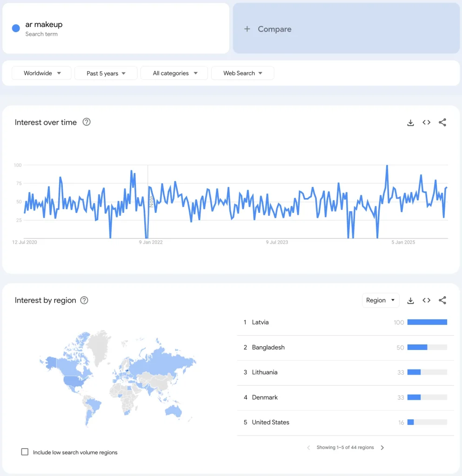Open embed code for Interest over time
462x476 pixels.
point(426,123)
